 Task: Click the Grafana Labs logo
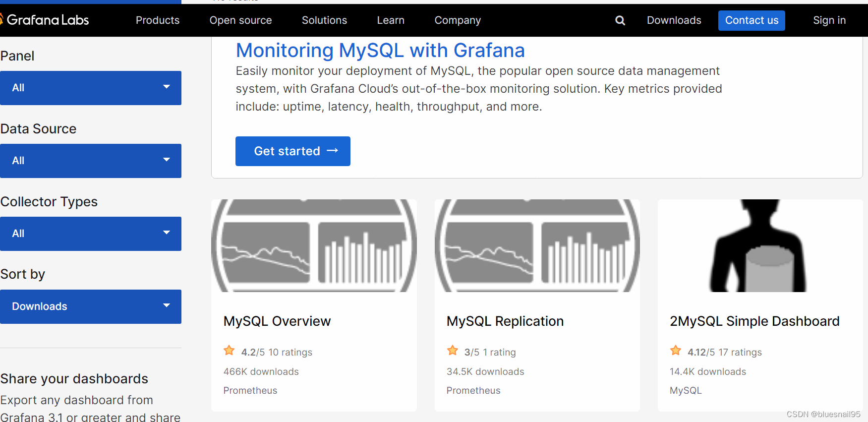(45, 20)
